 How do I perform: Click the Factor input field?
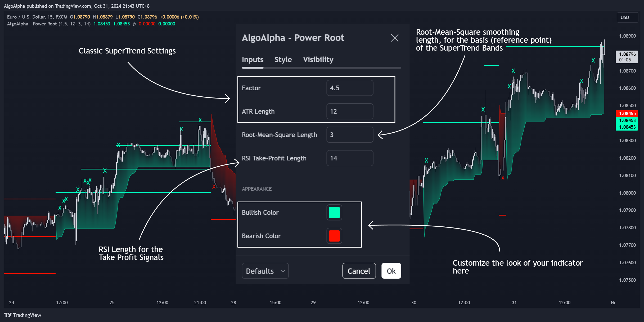point(350,88)
